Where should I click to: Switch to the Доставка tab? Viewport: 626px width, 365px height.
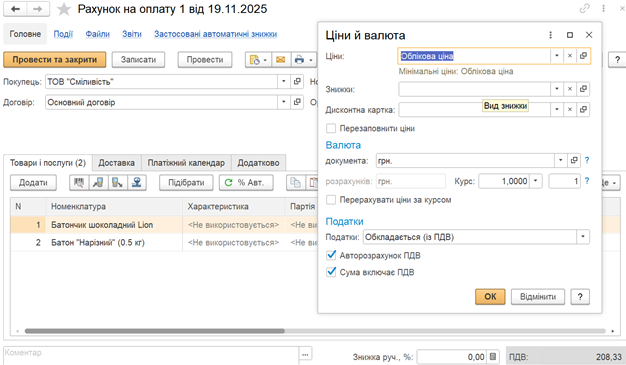coord(117,163)
